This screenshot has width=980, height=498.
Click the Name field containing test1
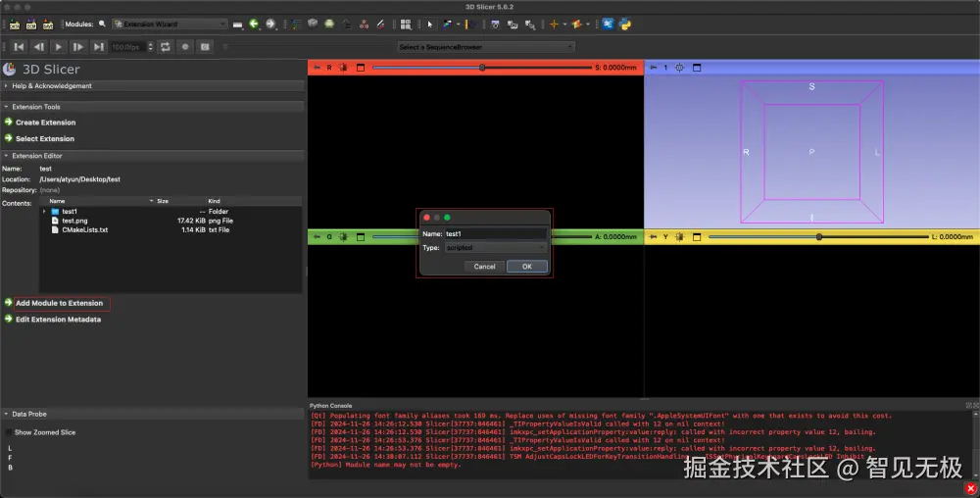(495, 233)
